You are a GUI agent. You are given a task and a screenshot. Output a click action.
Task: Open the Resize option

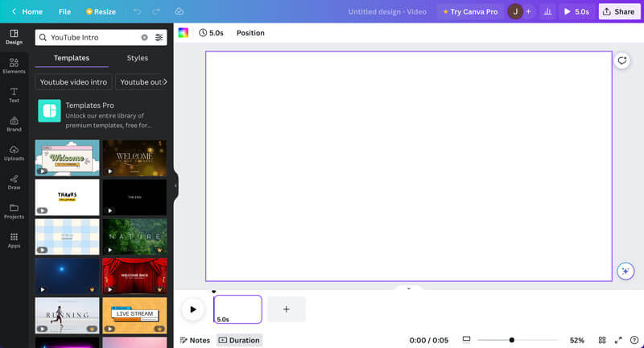101,11
